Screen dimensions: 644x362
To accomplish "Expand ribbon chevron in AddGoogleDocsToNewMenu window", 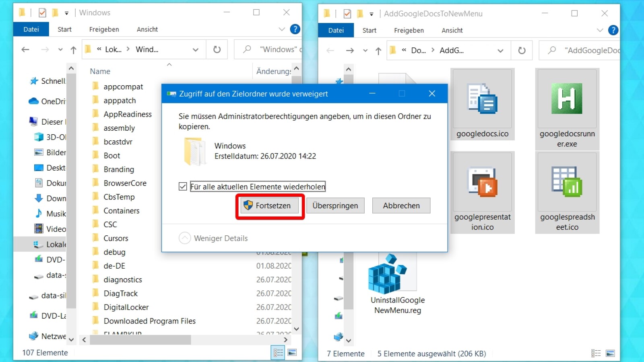I will point(600,30).
